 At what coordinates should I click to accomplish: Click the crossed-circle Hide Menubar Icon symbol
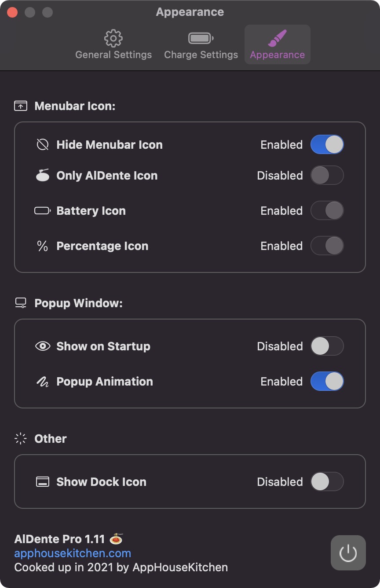point(43,145)
